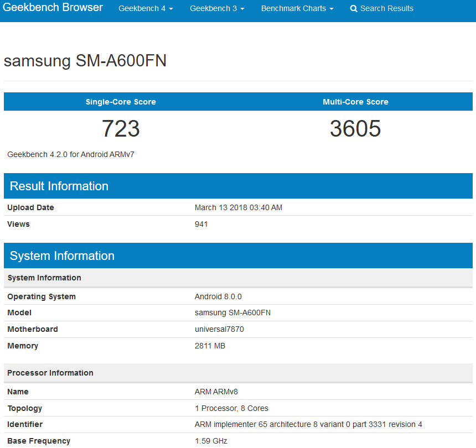This screenshot has width=476, height=448.
Task: Click the Model label
Action: (x=19, y=312)
